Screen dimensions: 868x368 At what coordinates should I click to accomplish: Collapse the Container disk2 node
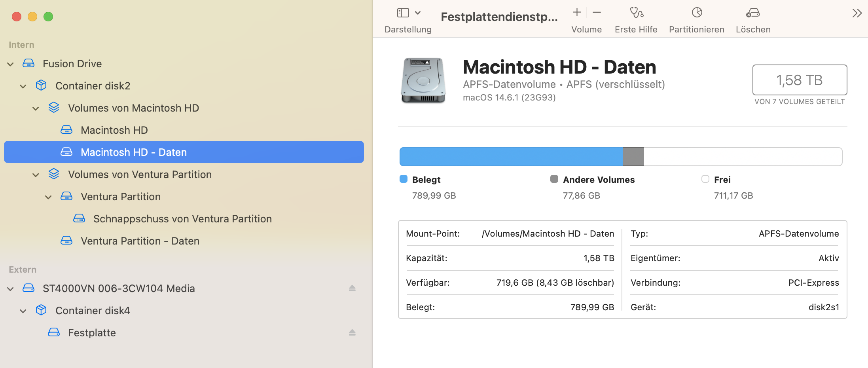pyautogui.click(x=23, y=86)
